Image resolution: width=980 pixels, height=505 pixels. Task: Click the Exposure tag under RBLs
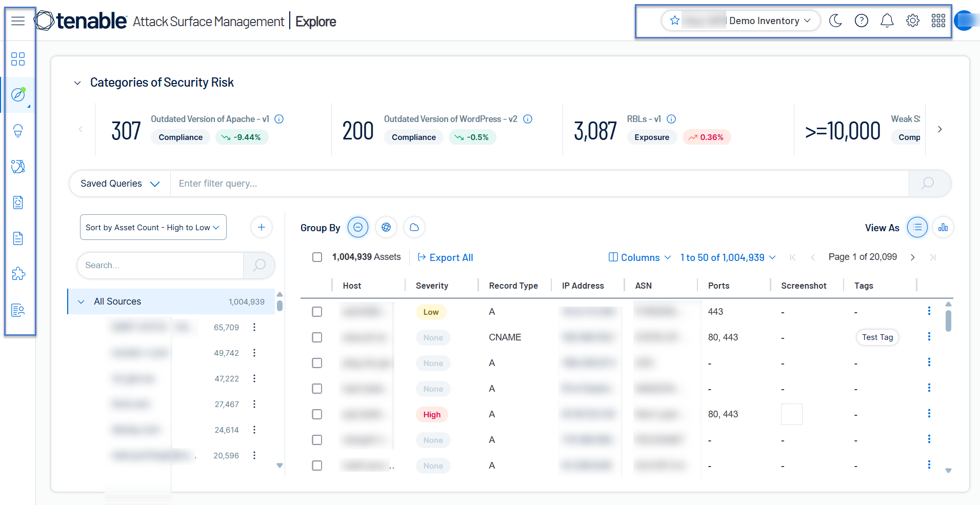coord(652,137)
